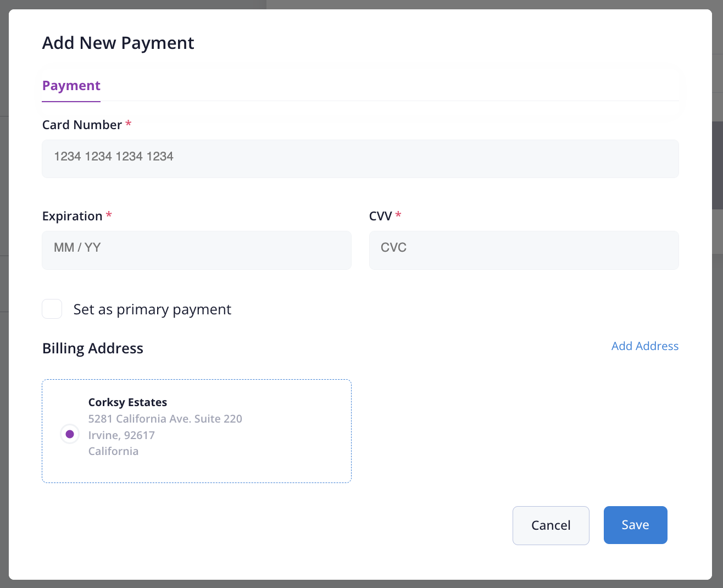723x588 pixels.
Task: Click the Corksy Estates address name
Action: 127,402
